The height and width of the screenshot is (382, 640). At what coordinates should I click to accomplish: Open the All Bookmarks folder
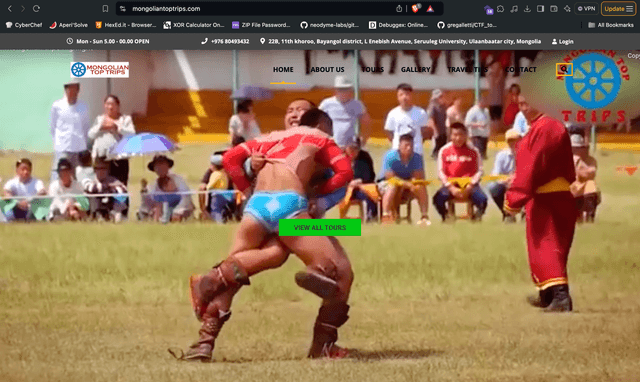[611, 25]
